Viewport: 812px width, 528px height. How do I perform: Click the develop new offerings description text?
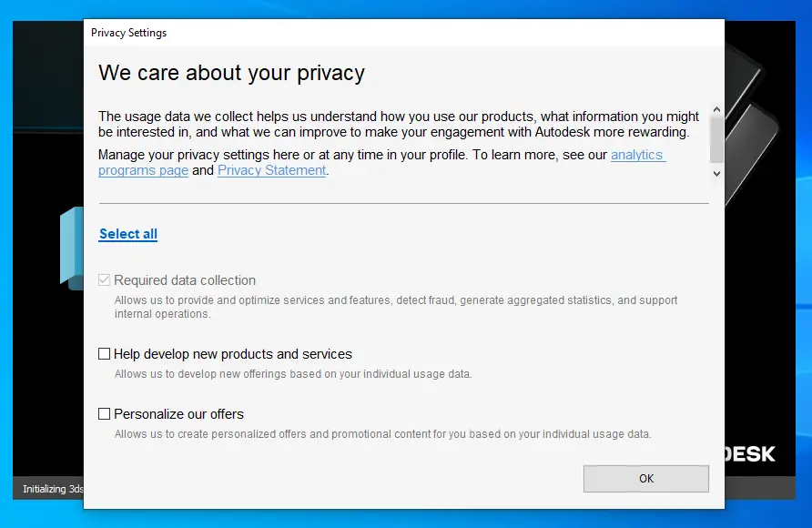pyautogui.click(x=293, y=374)
